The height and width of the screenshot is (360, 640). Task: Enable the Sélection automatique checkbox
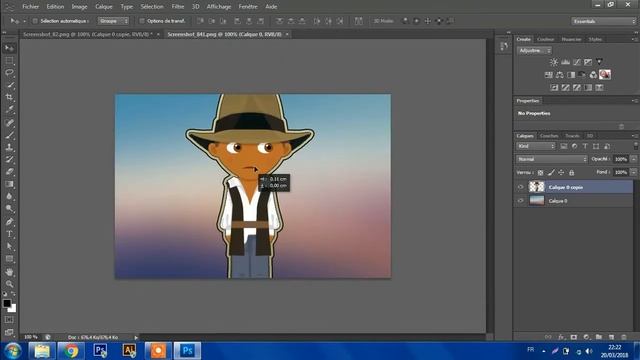35,21
